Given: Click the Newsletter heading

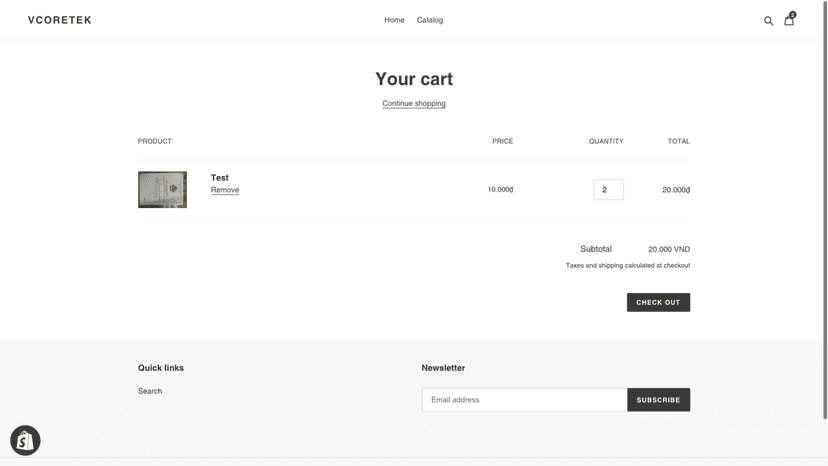Looking at the screenshot, I should pos(443,368).
